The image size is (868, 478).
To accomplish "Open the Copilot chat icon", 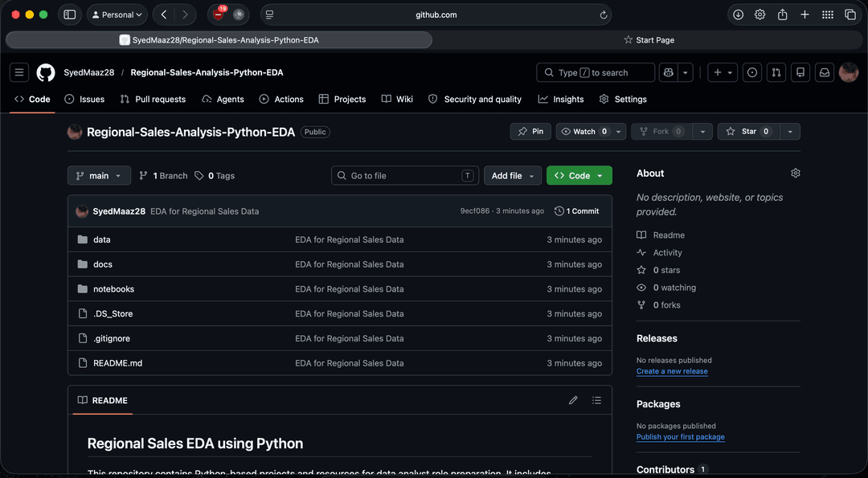I will click(x=668, y=72).
